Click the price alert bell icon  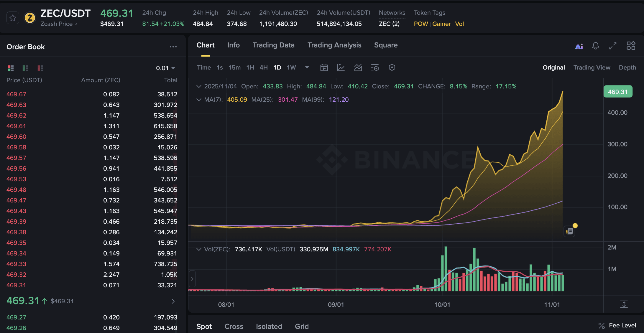(x=596, y=46)
